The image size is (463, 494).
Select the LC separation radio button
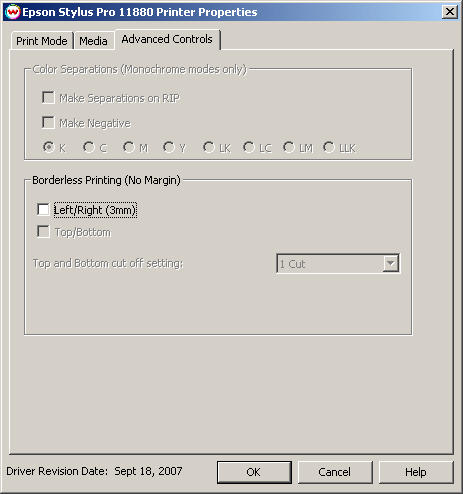point(249,147)
